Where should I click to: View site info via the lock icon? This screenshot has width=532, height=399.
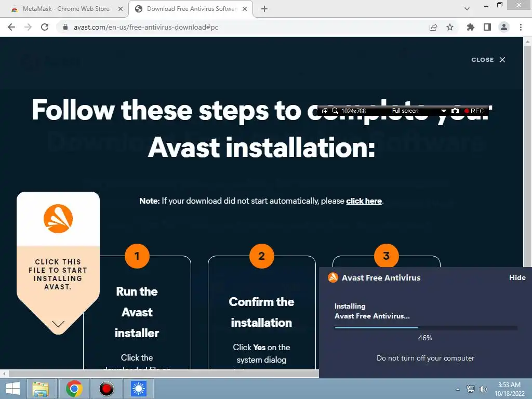coord(65,27)
